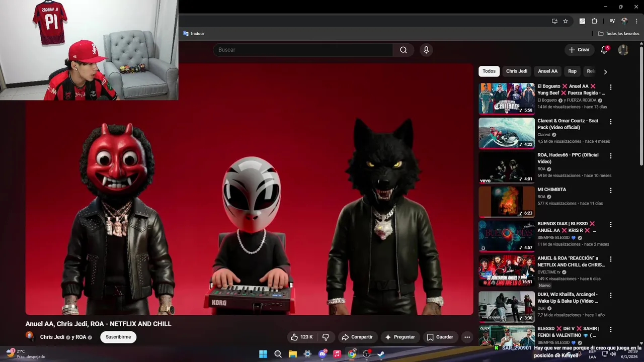The height and width of the screenshot is (362, 644).
Task: Open the clock showing 6/1/2026
Action: tap(629, 354)
